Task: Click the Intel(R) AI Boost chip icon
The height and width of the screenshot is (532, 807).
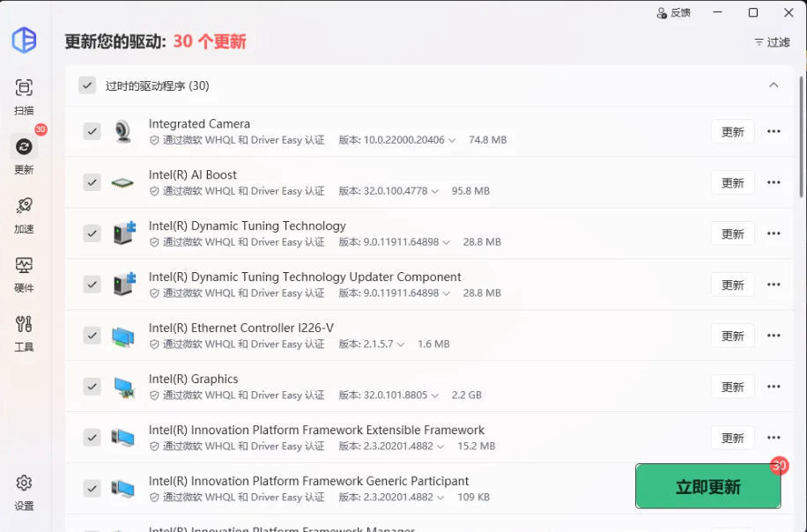Action: [x=122, y=182]
